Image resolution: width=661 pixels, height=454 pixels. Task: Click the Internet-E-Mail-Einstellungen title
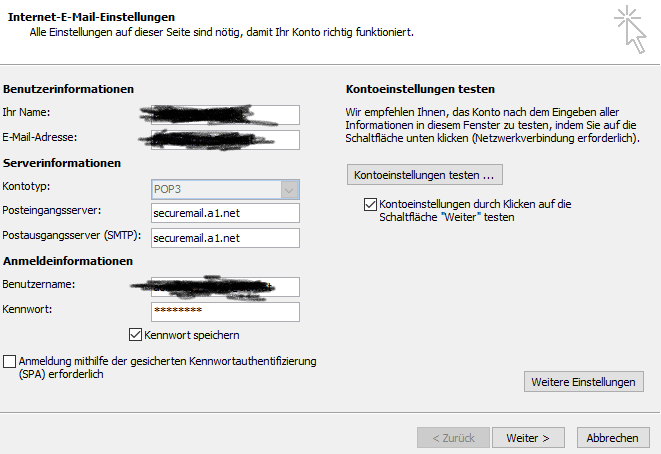[91, 17]
